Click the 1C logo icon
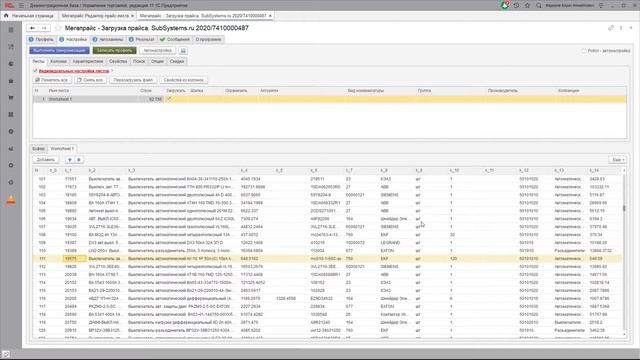 9,5
